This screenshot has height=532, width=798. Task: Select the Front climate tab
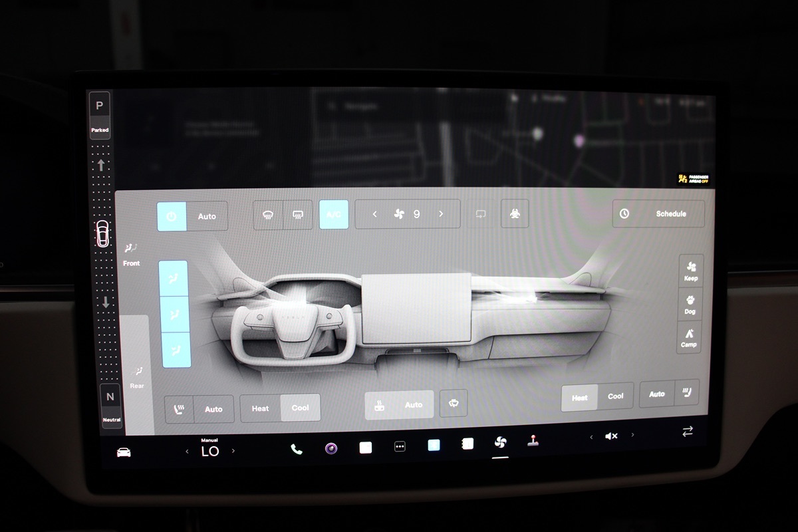click(x=131, y=255)
